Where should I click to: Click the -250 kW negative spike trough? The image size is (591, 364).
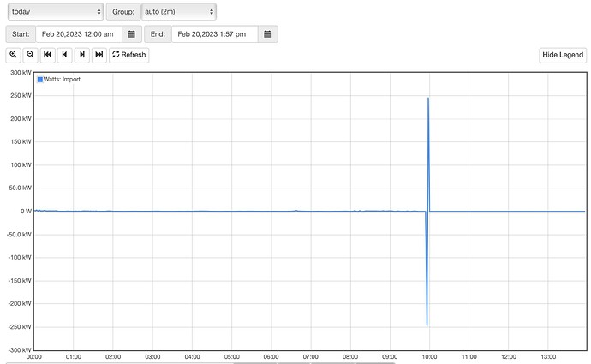point(427,325)
